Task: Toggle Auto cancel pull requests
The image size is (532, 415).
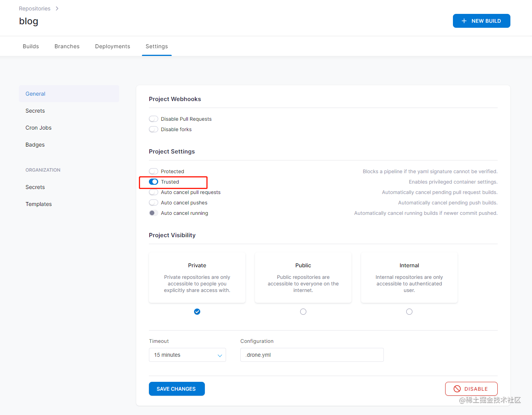Action: click(154, 192)
